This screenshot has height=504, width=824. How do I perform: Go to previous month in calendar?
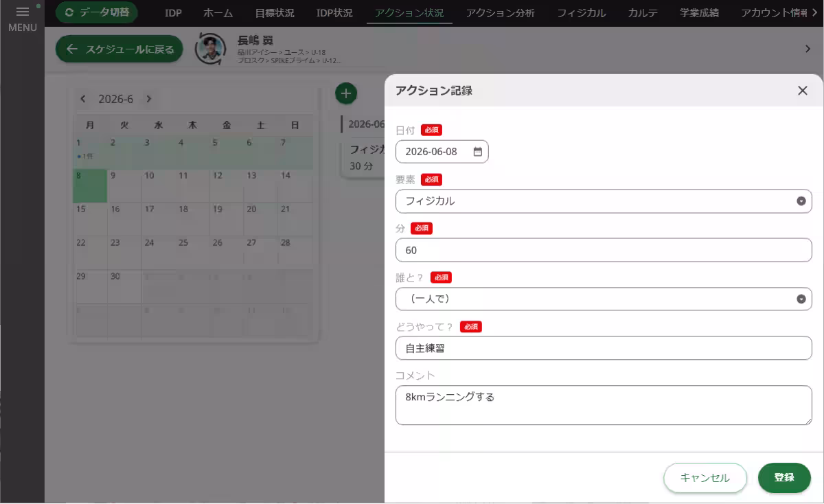pos(83,99)
